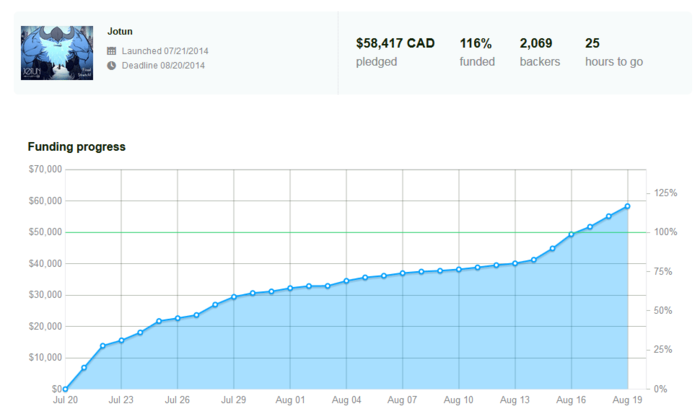Click the clock icon beside Deadline
This screenshot has width=700, height=414.
[112, 65]
